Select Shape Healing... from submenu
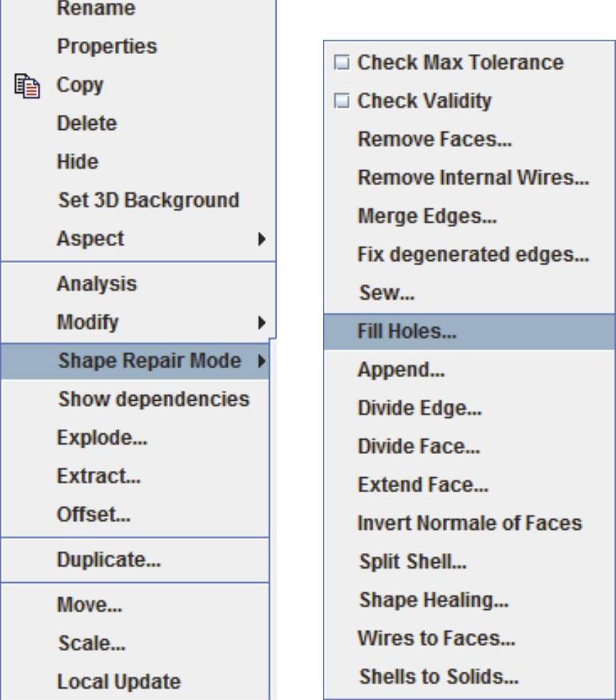Image resolution: width=616 pixels, height=700 pixels. (x=434, y=600)
